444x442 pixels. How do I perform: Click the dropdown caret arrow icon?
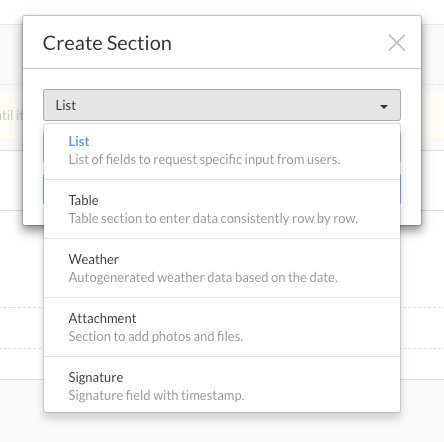point(384,106)
